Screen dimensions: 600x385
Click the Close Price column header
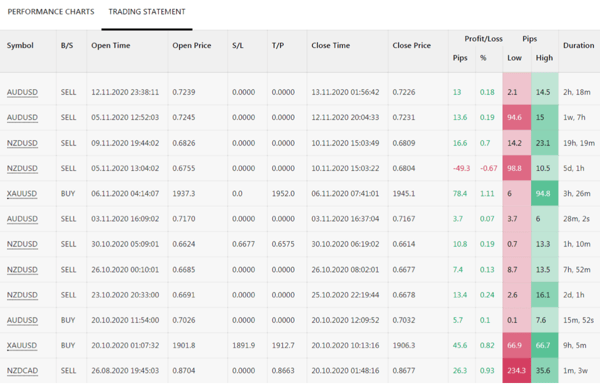[x=412, y=46]
